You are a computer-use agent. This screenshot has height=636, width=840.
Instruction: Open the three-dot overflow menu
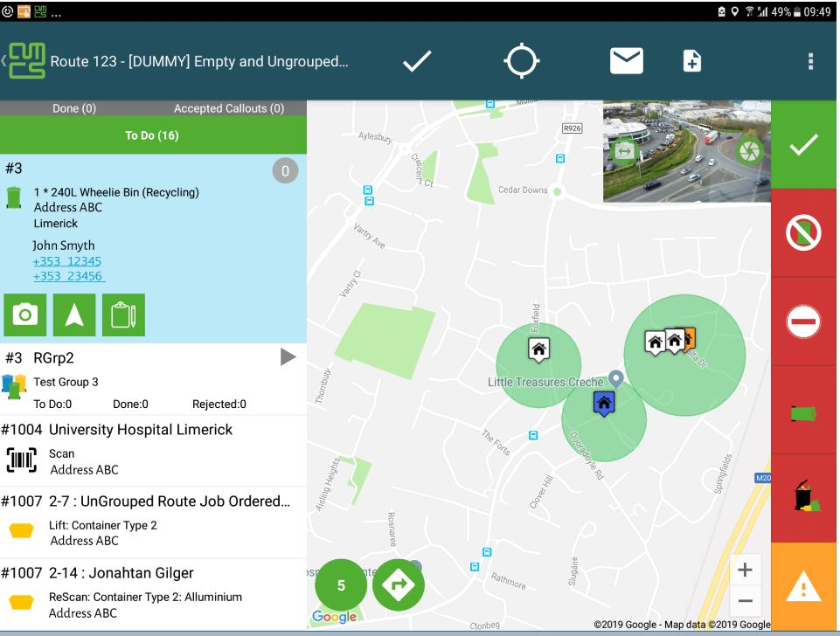(810, 60)
